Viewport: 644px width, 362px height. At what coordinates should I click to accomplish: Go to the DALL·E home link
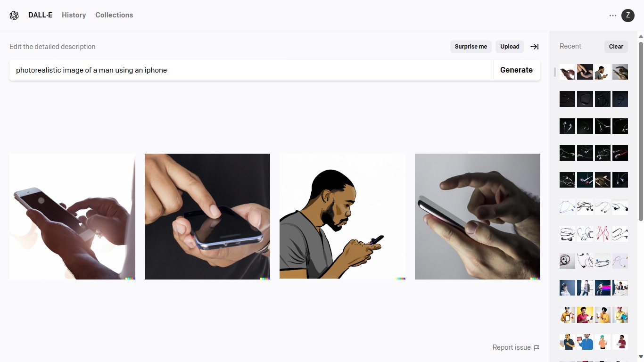(x=40, y=15)
